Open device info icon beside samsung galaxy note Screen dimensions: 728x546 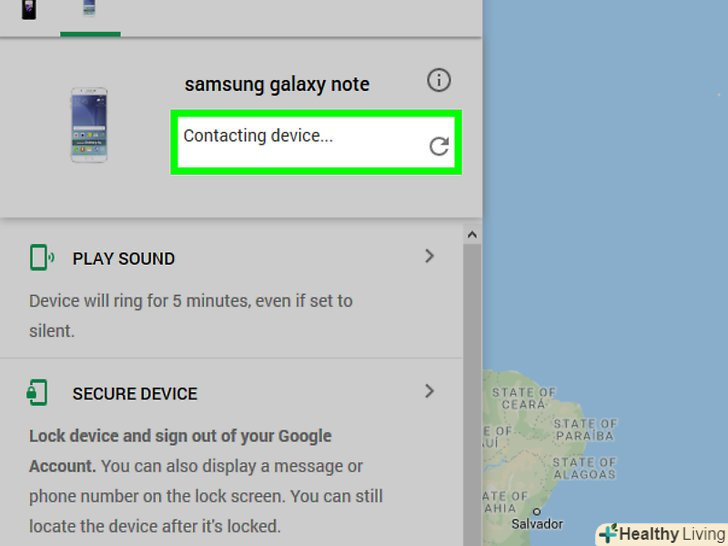pyautogui.click(x=438, y=80)
